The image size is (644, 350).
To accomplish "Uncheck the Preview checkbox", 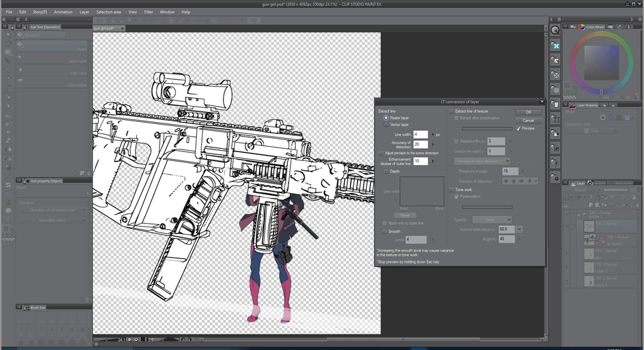I will coord(518,128).
